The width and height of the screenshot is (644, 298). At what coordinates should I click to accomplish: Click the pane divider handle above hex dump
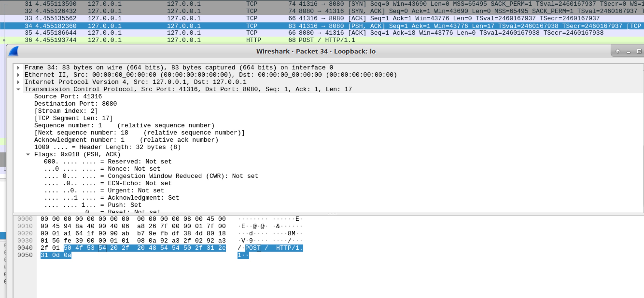pos(332,214)
